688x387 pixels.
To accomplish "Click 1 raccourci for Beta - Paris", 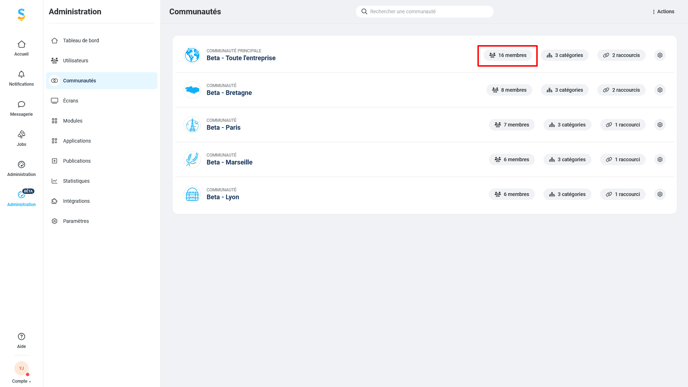I will click(x=623, y=125).
